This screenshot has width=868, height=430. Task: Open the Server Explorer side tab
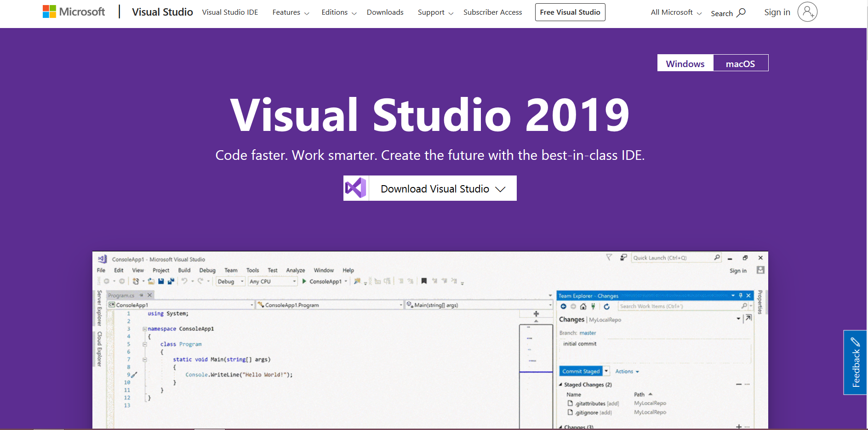point(99,308)
